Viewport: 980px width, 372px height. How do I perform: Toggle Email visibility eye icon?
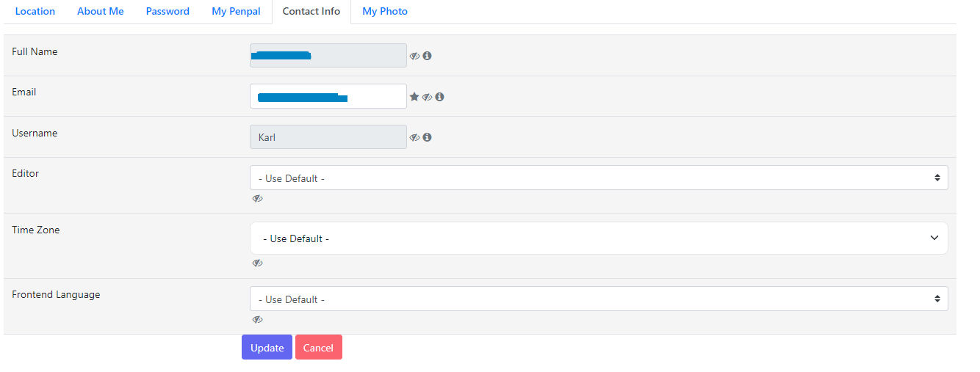pyautogui.click(x=427, y=97)
